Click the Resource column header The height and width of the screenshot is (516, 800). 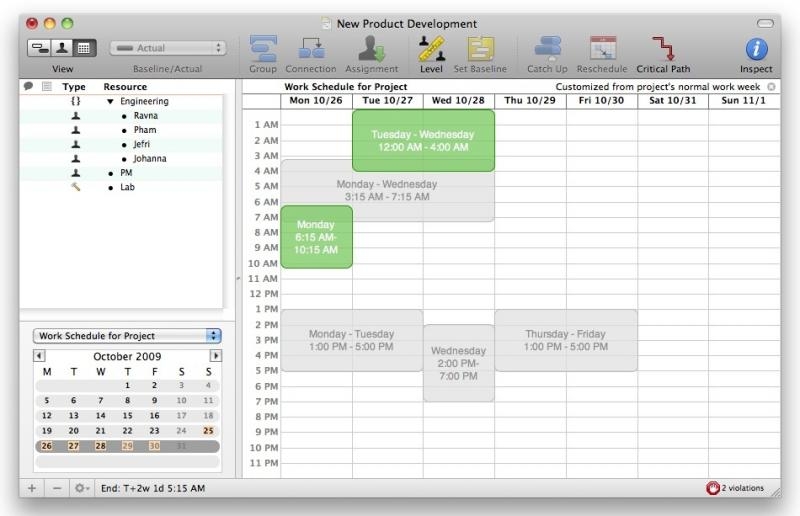(x=125, y=87)
